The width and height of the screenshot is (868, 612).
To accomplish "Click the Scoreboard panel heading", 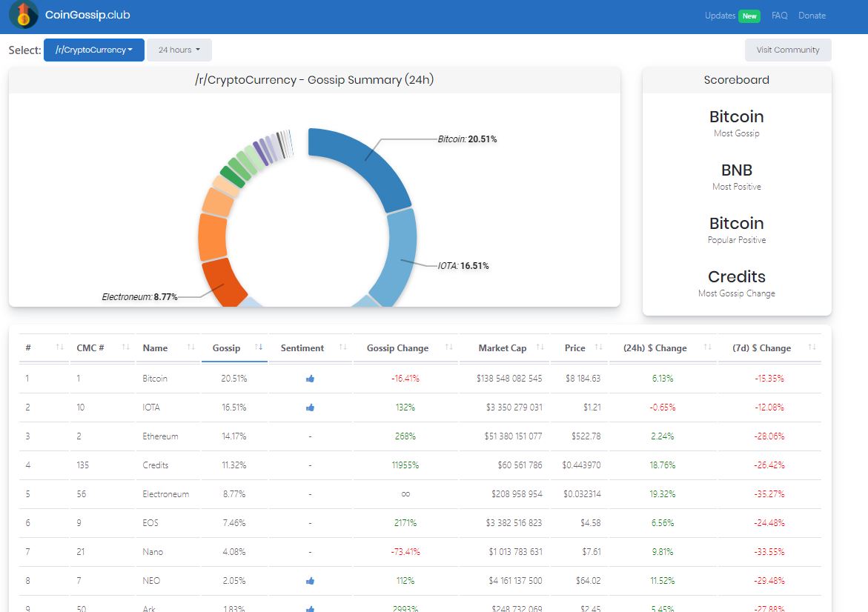I will click(736, 80).
